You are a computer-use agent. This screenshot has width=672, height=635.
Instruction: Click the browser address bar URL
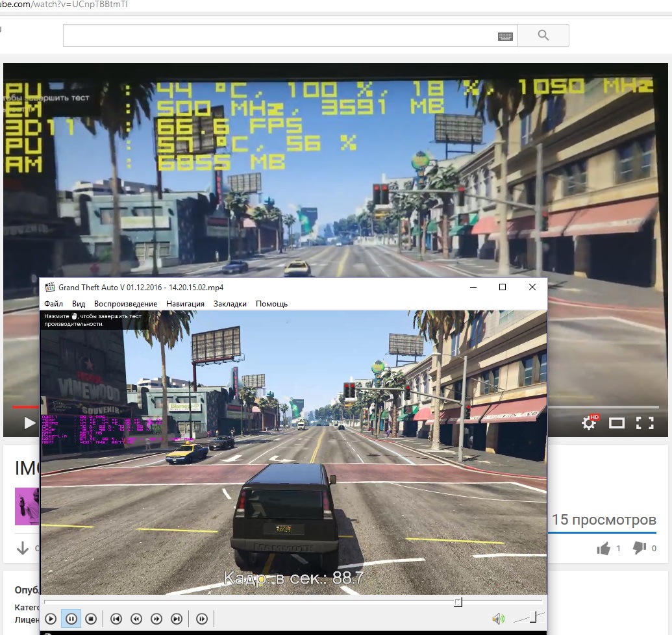[64, 5]
